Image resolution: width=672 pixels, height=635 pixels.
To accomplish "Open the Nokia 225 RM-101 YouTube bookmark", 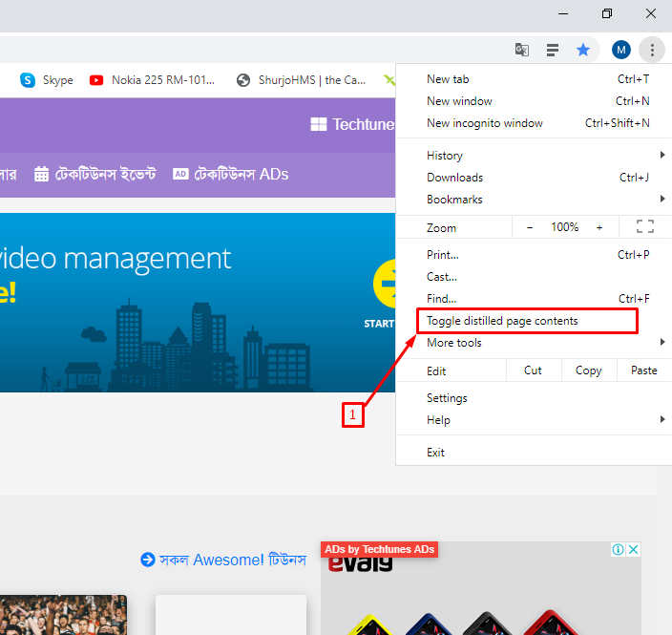I will [152, 80].
